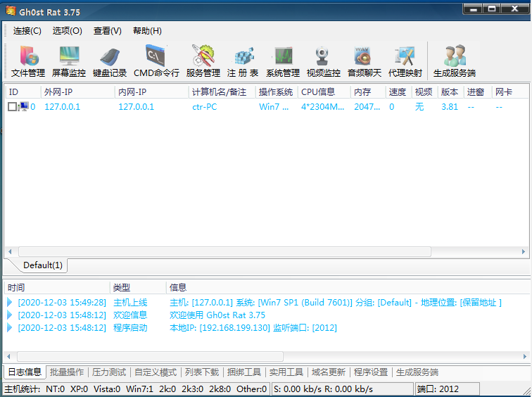
Task: Click log panel horizontal scrollbar thumb
Action: [x=151, y=356]
